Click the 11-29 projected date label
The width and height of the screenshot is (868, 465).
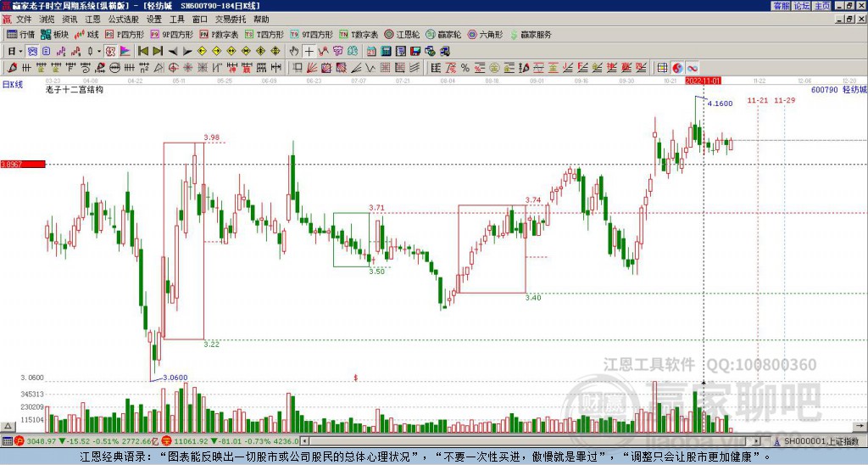pyautogui.click(x=784, y=100)
